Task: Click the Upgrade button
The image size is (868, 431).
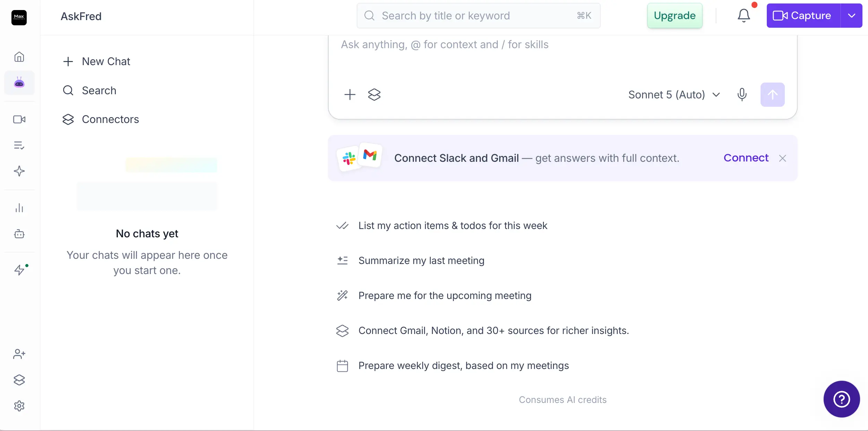Action: coord(675,16)
